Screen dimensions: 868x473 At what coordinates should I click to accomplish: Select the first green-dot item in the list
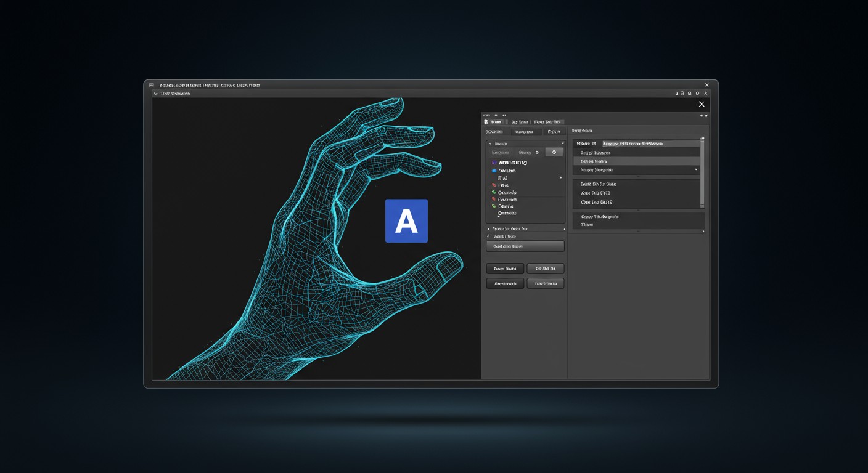pyautogui.click(x=504, y=193)
